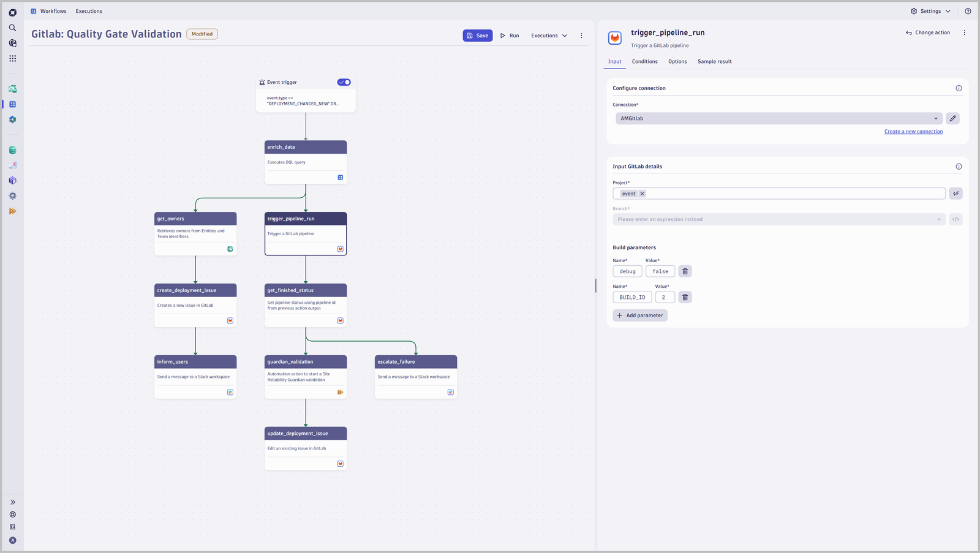Click the panel resize handle
The width and height of the screenshot is (980, 553).
click(x=596, y=285)
